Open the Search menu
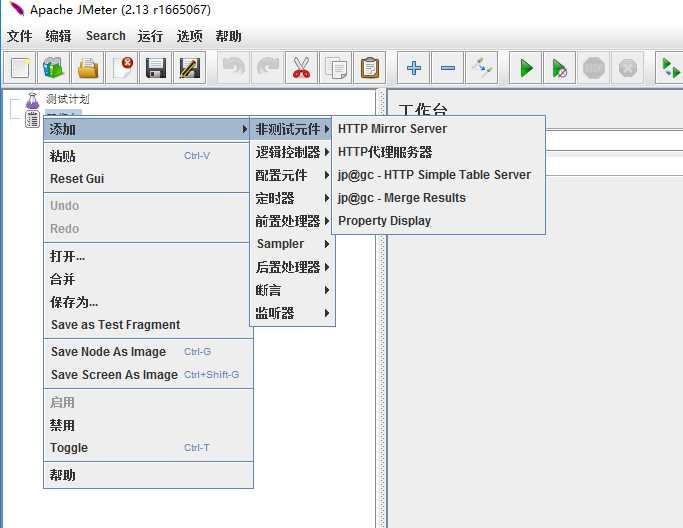This screenshot has width=683, height=528. click(105, 36)
